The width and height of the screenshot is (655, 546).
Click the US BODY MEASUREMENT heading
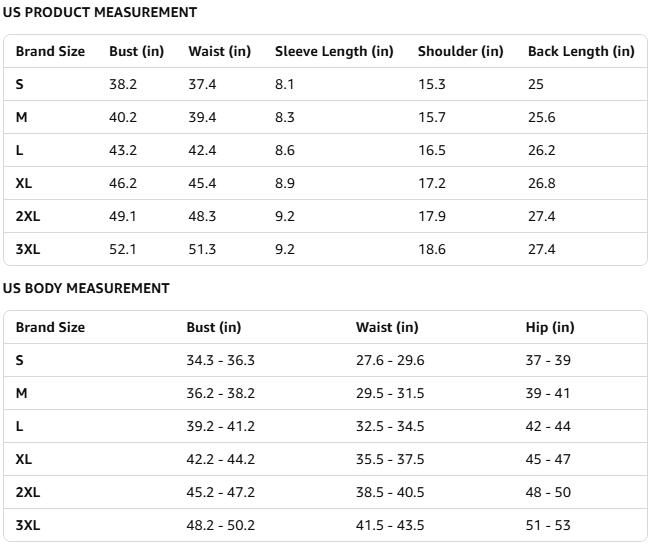point(86,288)
